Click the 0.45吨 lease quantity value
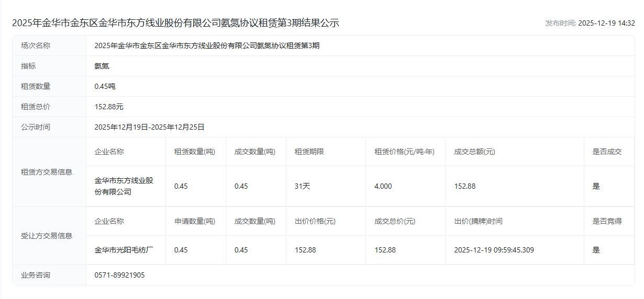Image resolution: width=644 pixels, height=299 pixels. [105, 86]
